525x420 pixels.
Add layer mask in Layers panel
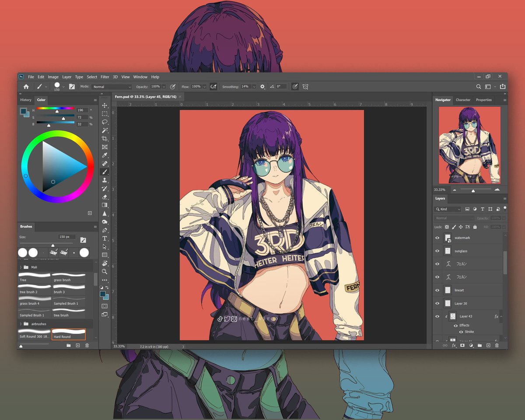[x=462, y=345]
